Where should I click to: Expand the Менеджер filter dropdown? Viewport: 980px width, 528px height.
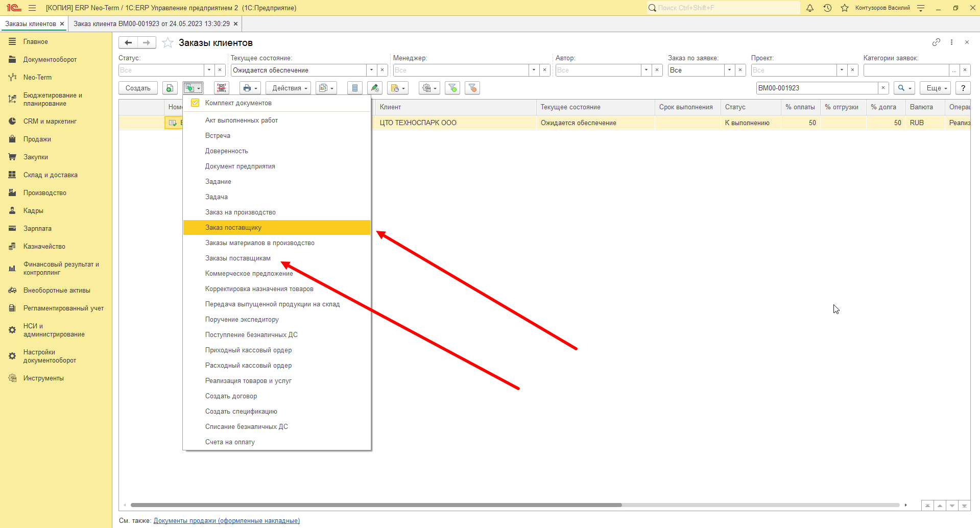534,70
